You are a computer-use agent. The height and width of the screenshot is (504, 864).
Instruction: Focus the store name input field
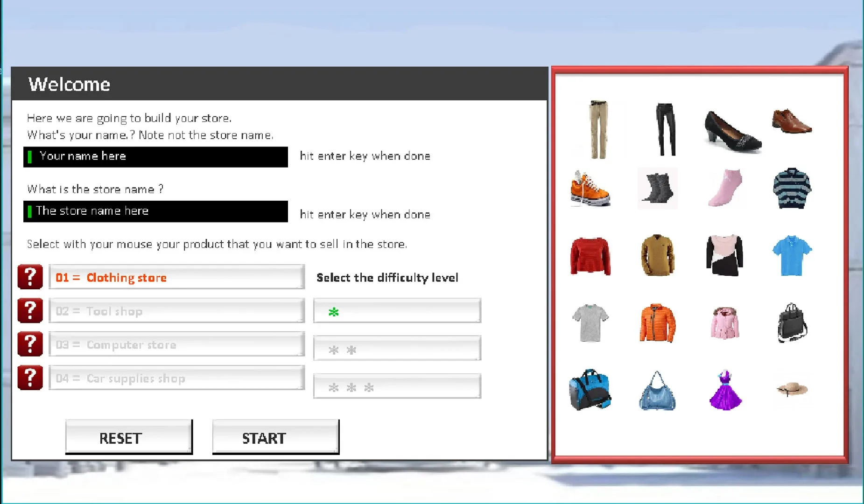pos(155,211)
